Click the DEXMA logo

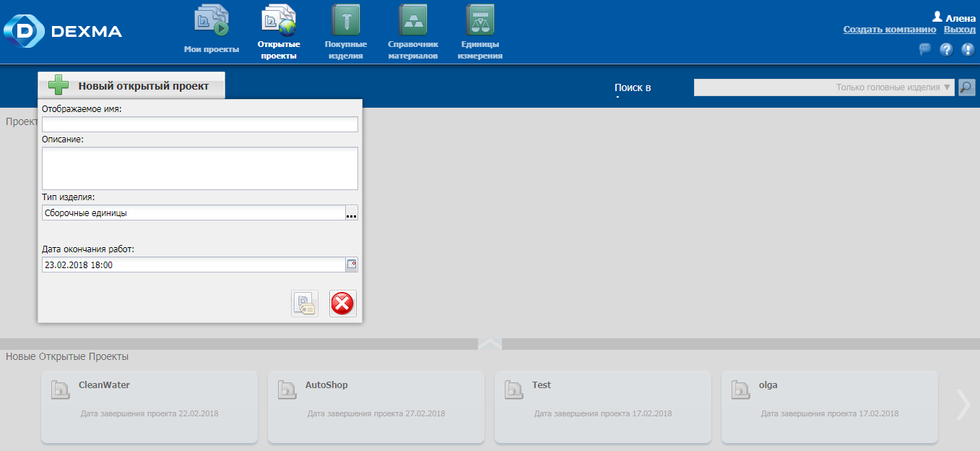[63, 31]
